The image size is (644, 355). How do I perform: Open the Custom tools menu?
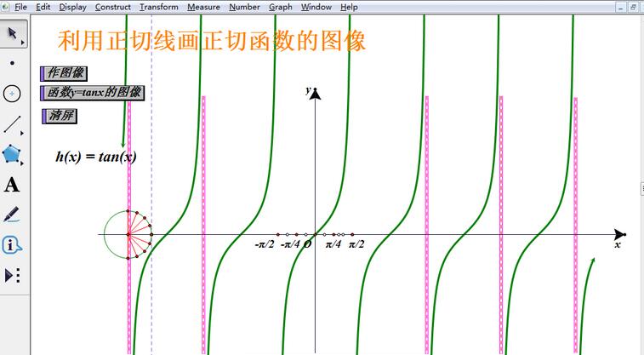pyautogui.click(x=12, y=275)
